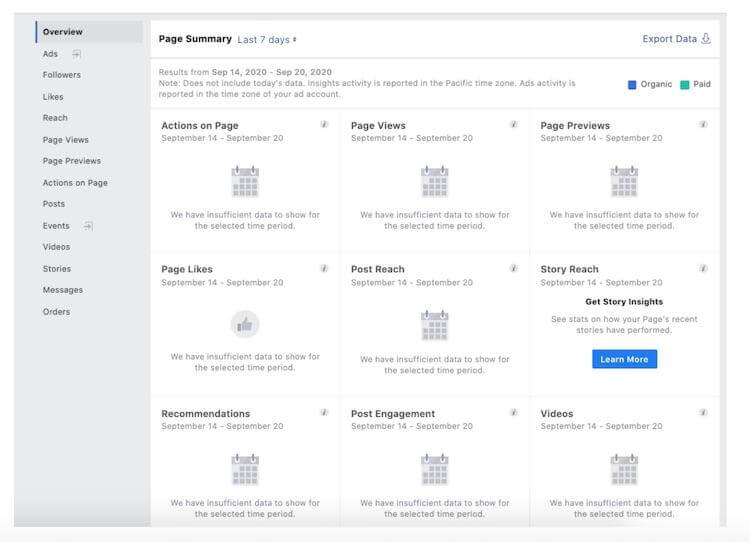
Task: Click the Get Story Insights heading
Action: [x=624, y=302]
